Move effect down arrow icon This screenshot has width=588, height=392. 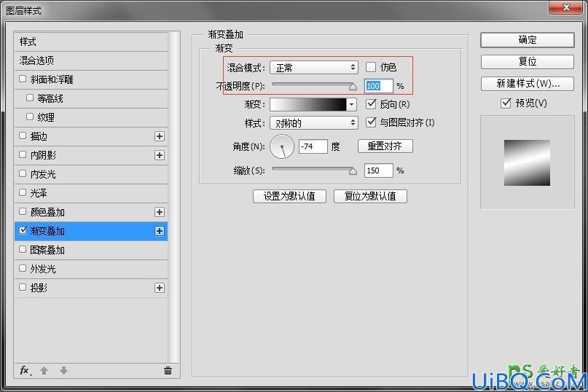point(63,371)
